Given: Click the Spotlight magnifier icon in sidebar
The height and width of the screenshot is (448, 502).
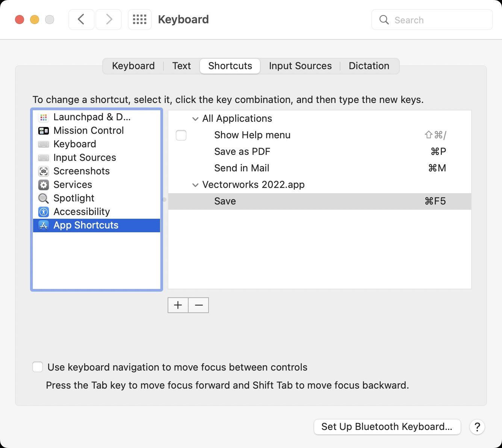Looking at the screenshot, I should tap(44, 198).
